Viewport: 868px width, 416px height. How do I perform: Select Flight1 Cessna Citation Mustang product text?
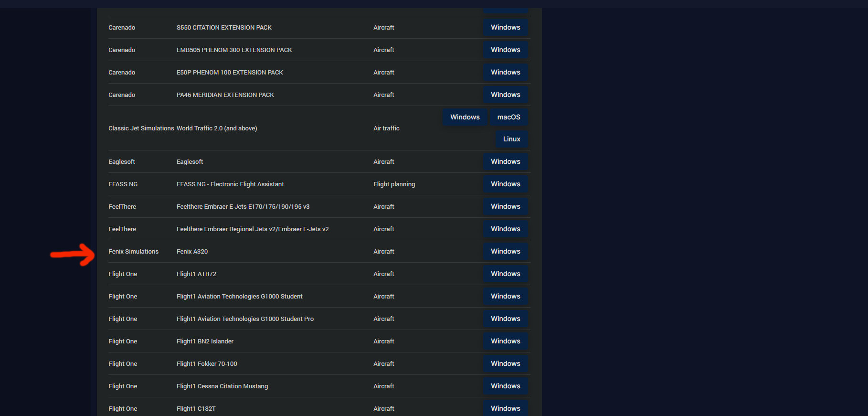click(222, 386)
